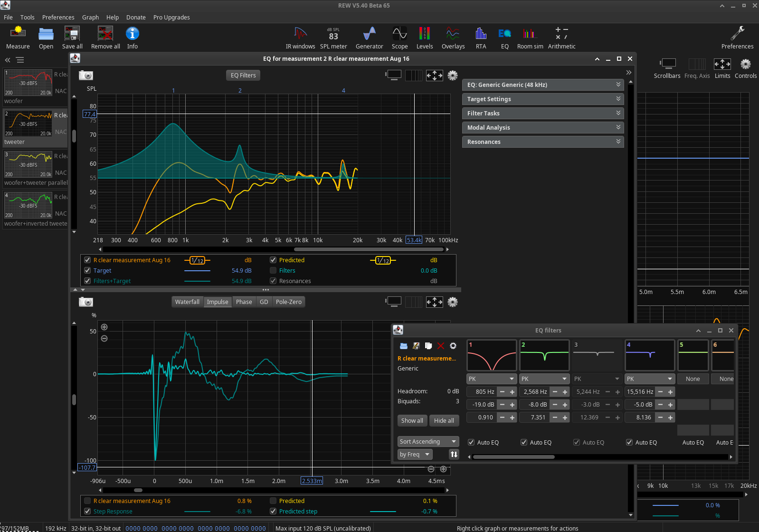Click the red X delete filters icon
The image size is (759, 532).
[x=441, y=346]
